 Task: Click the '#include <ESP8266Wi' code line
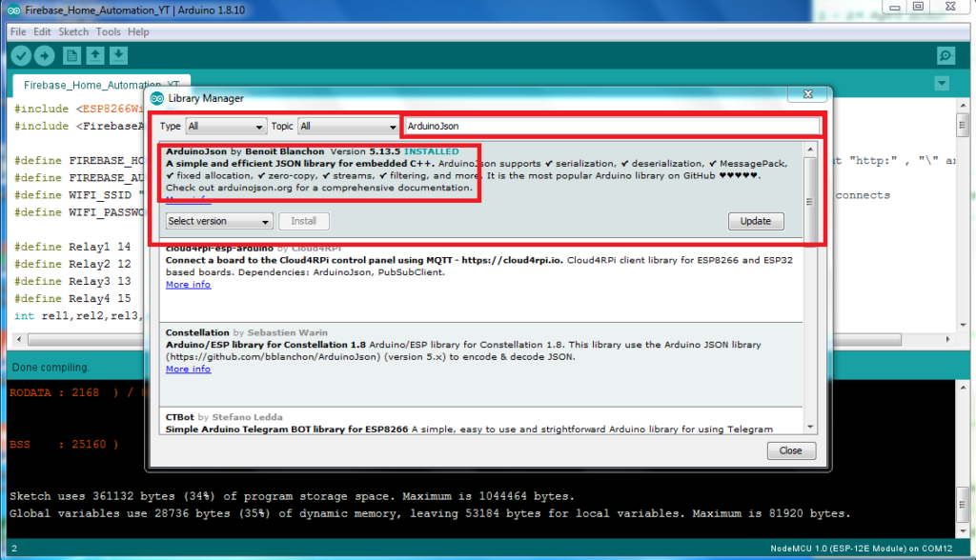tap(79, 109)
